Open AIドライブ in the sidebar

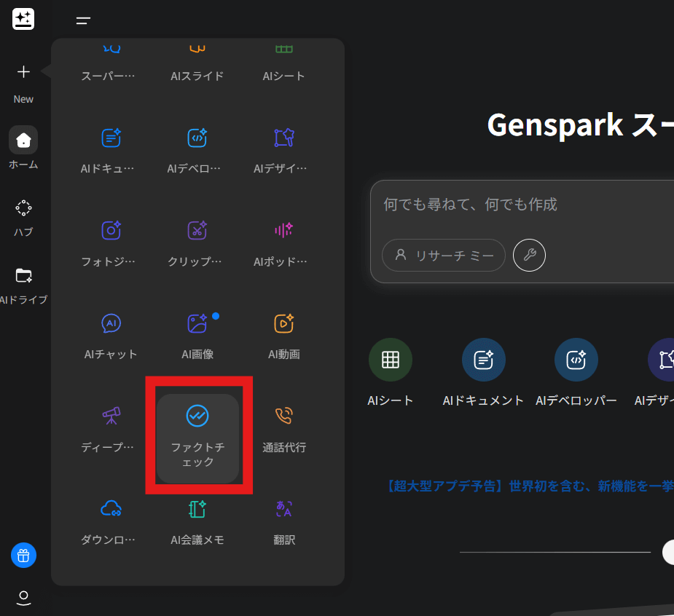click(x=23, y=276)
